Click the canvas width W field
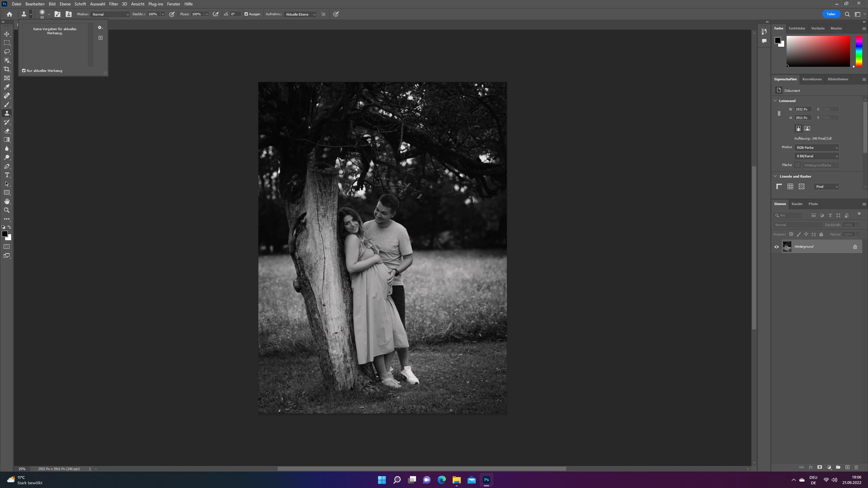Viewport: 868px width, 488px height. 802,109
